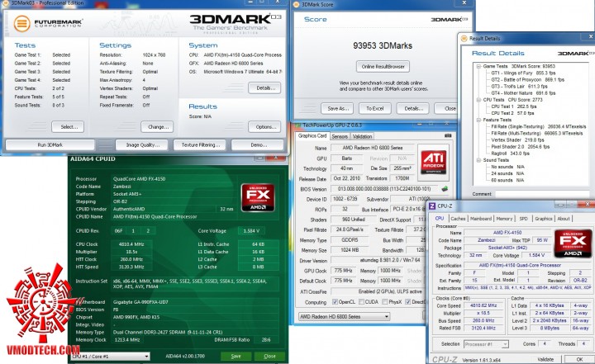Toggle the OpenCL checkbox in GPU-Z
This screenshot has height=364, width=595.
tap(335, 302)
